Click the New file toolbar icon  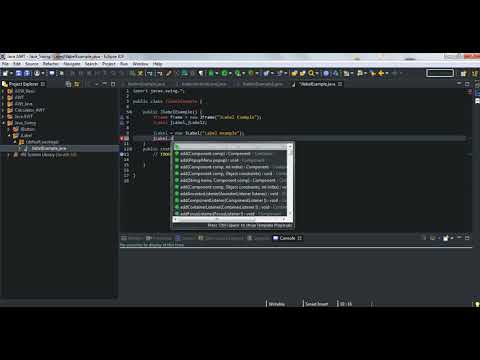click(5, 73)
